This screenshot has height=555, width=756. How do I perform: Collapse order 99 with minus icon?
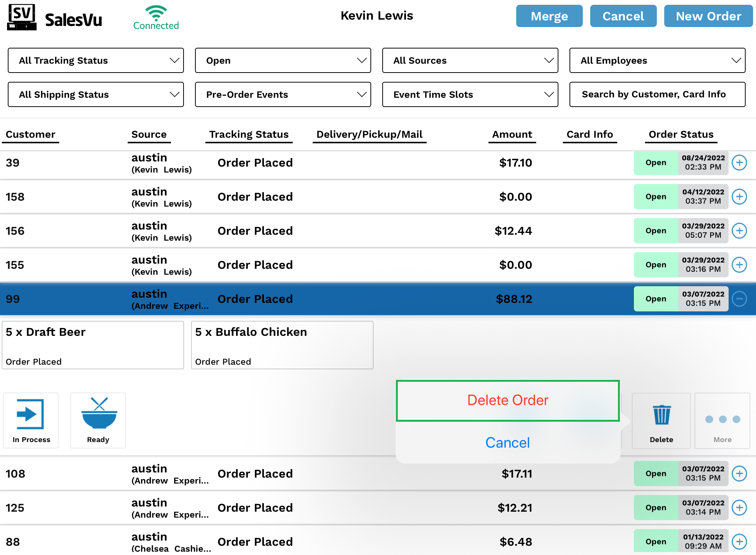[739, 299]
